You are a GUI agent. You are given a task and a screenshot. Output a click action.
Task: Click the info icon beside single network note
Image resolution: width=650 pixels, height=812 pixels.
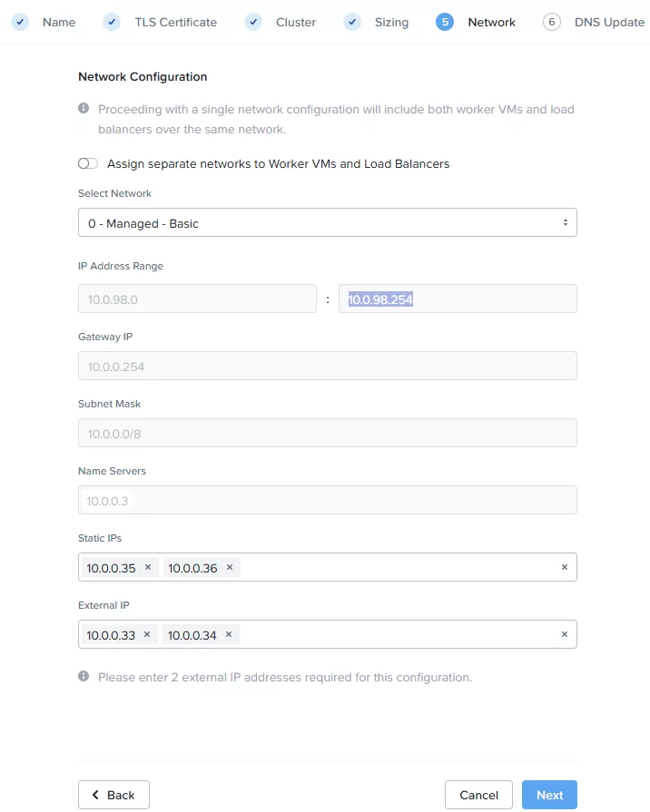point(84,109)
